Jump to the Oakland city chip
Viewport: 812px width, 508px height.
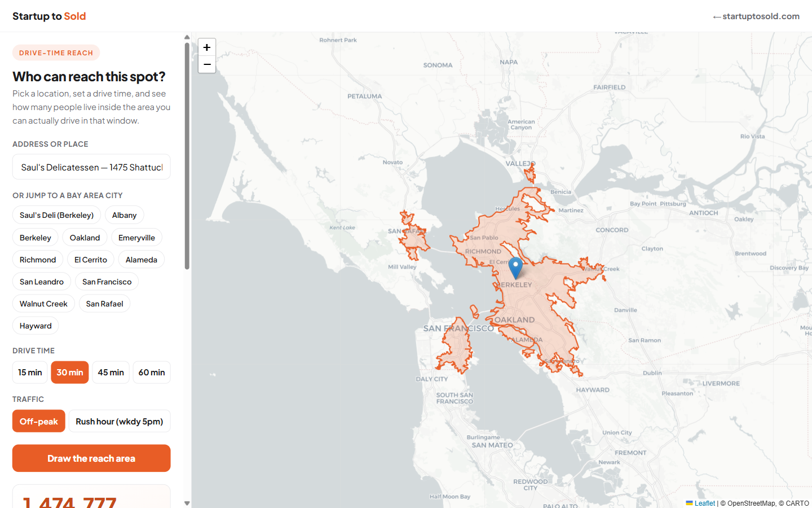tap(85, 238)
